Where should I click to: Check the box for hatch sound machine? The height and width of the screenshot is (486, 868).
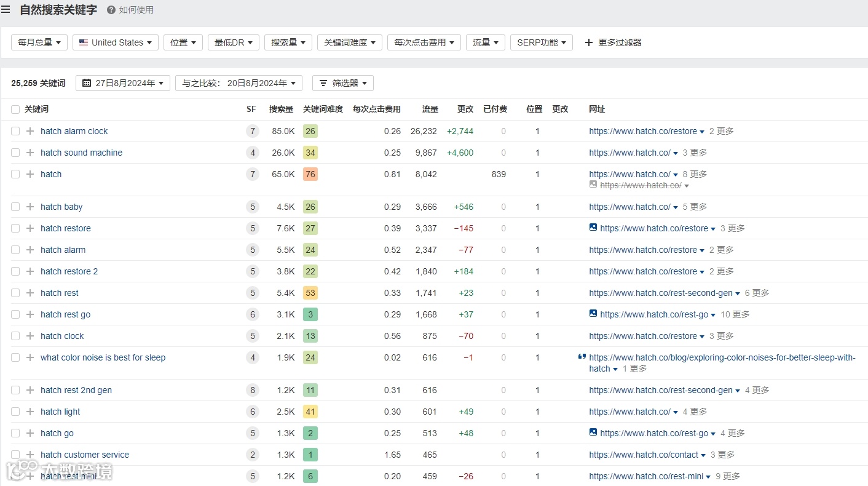click(x=15, y=153)
